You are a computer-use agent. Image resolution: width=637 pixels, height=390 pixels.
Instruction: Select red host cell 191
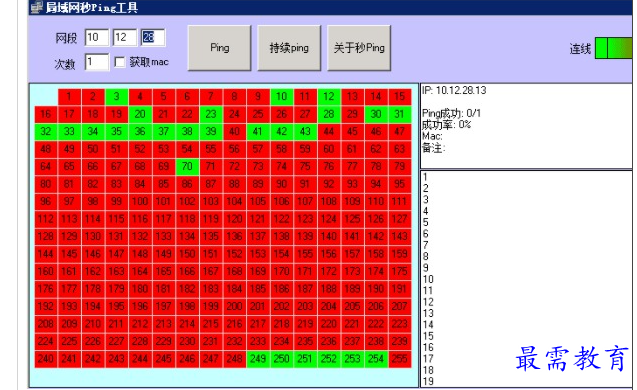coord(399,289)
